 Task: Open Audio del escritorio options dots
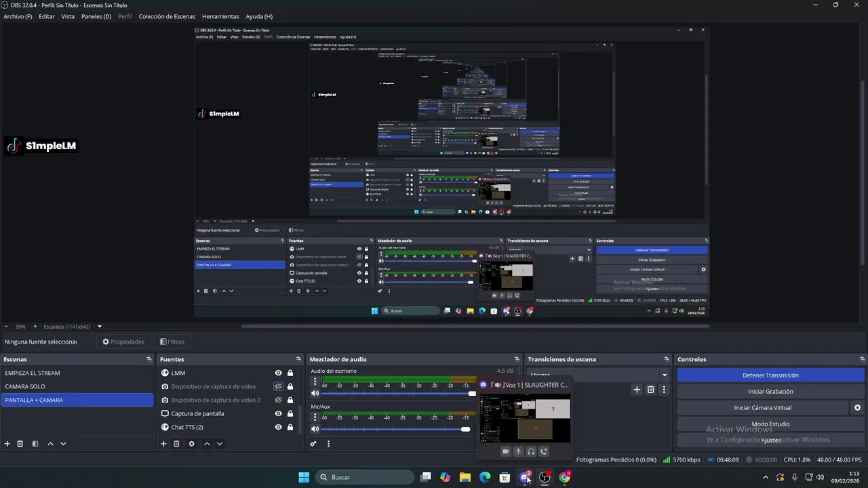click(x=315, y=382)
